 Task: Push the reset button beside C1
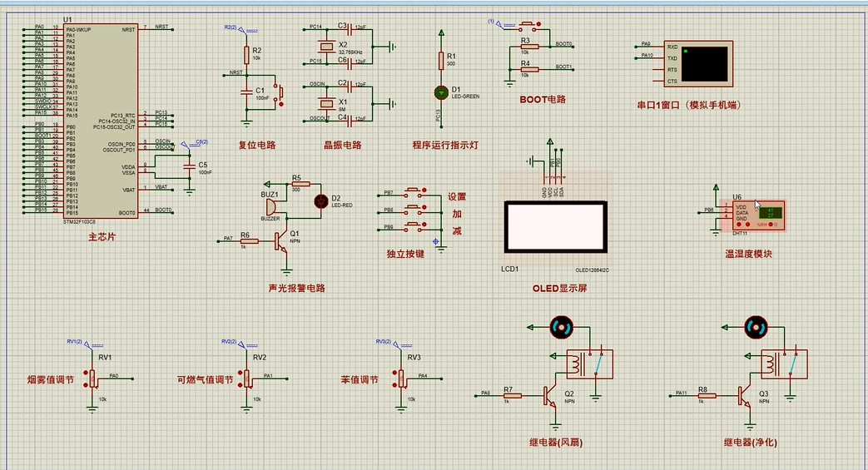click(279, 92)
